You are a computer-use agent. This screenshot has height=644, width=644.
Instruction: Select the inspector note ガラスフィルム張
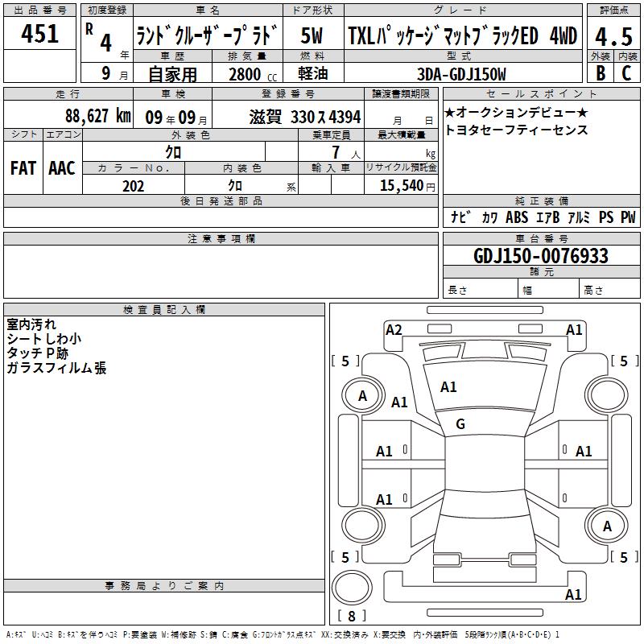pos(56,368)
